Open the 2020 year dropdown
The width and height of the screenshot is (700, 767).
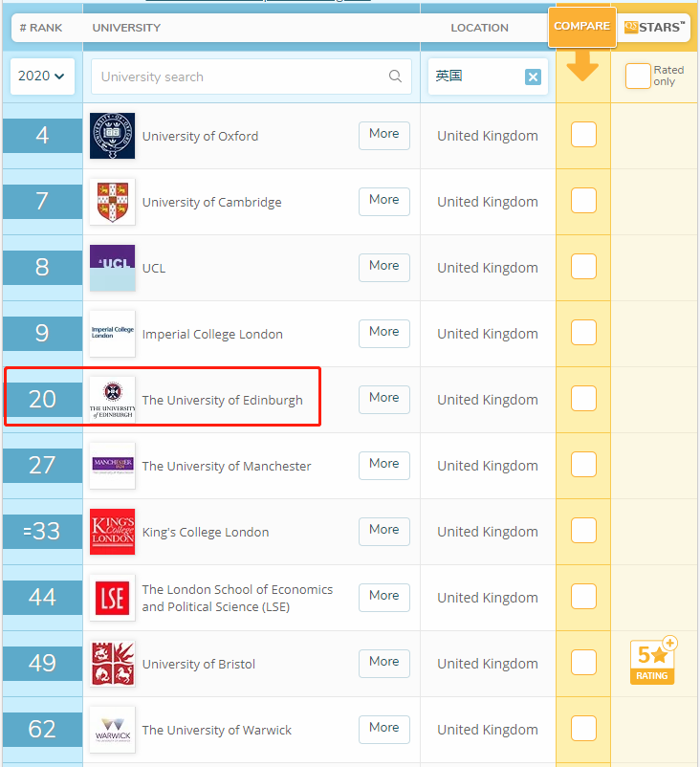coord(42,77)
